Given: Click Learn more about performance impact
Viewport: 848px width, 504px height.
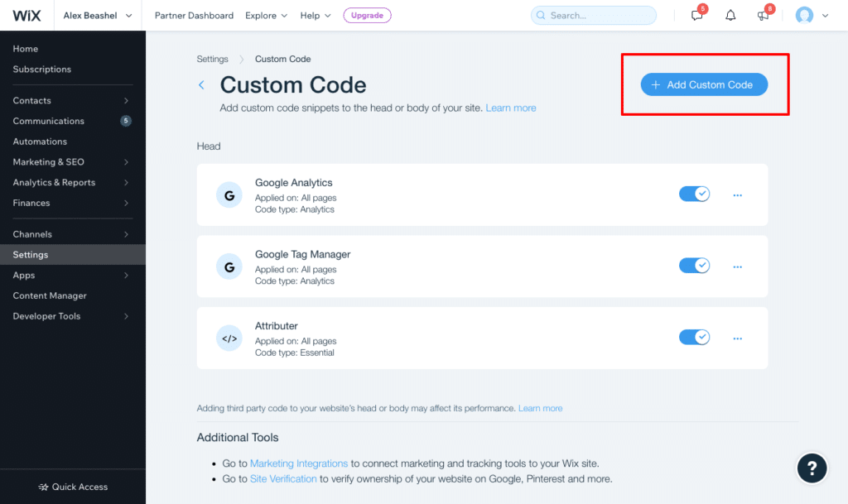Looking at the screenshot, I should click(x=540, y=408).
